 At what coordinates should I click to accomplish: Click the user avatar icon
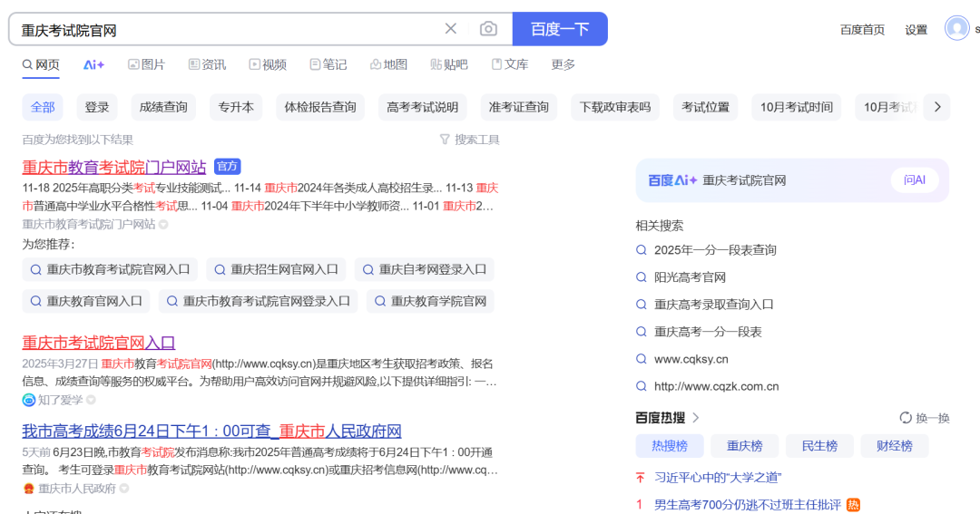tap(957, 28)
